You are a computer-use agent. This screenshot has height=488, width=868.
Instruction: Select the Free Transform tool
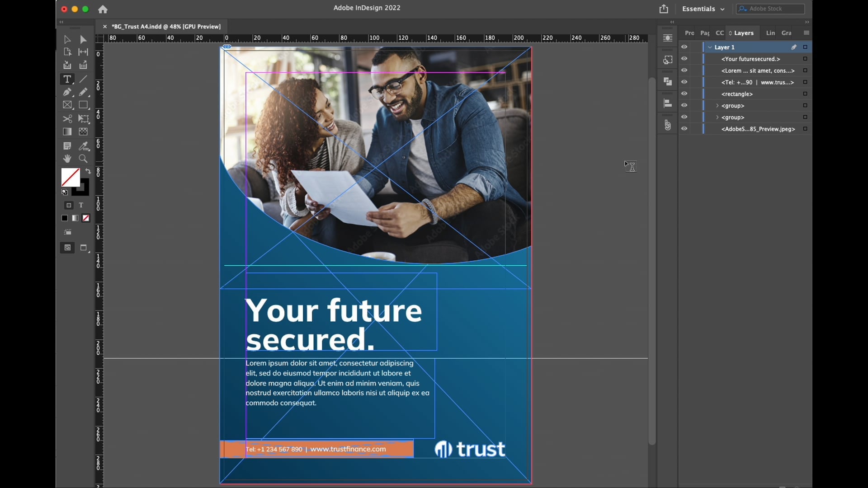[83, 119]
